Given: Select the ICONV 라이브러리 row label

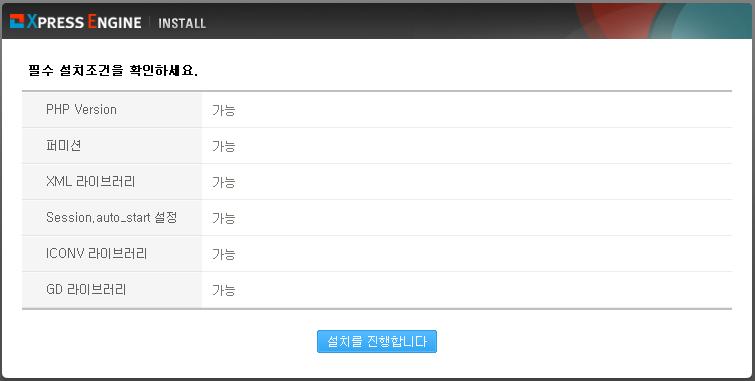Looking at the screenshot, I should point(96,253).
